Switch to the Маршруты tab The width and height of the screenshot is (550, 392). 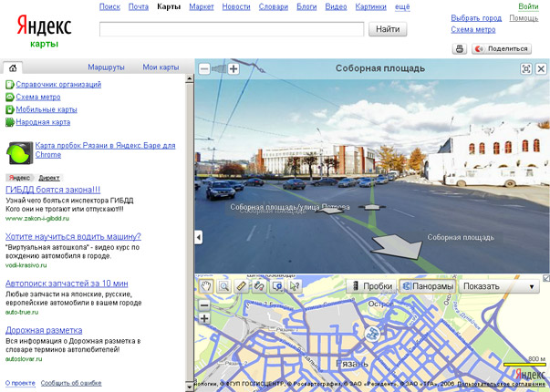coord(106,67)
